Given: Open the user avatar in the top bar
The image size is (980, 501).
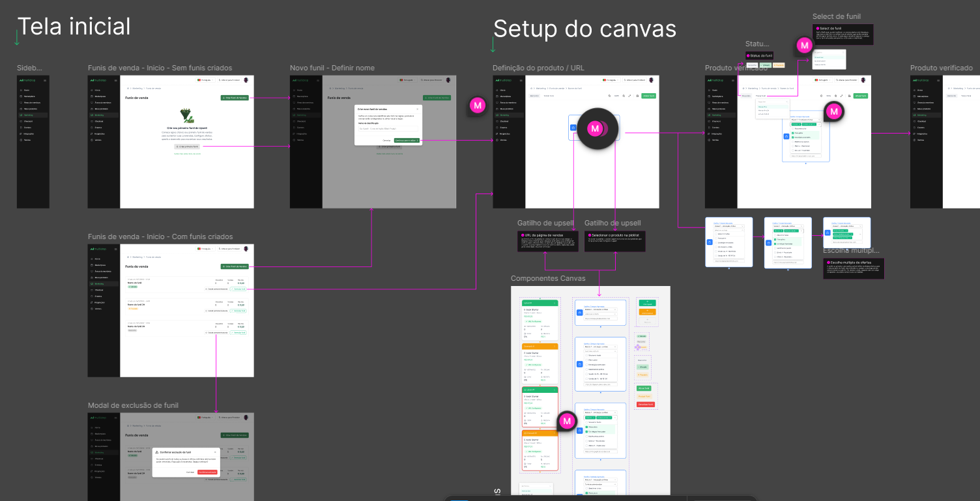Looking at the screenshot, I should point(246,80).
